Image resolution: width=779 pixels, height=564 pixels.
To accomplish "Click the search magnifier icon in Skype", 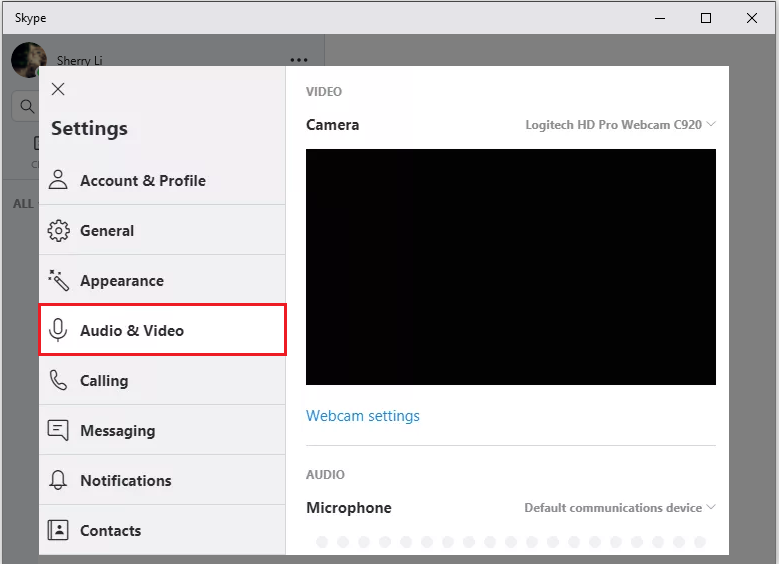I will click(x=27, y=106).
